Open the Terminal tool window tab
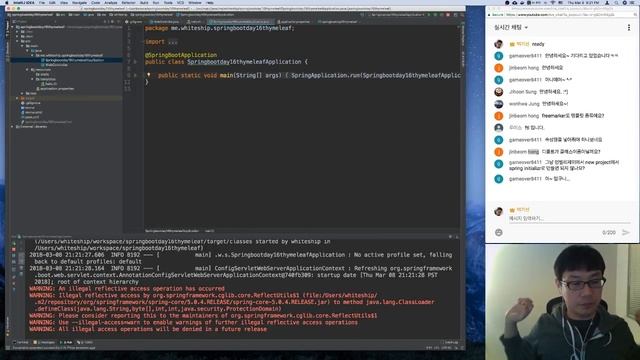Viewport: 640px width, 360px height. [20, 342]
